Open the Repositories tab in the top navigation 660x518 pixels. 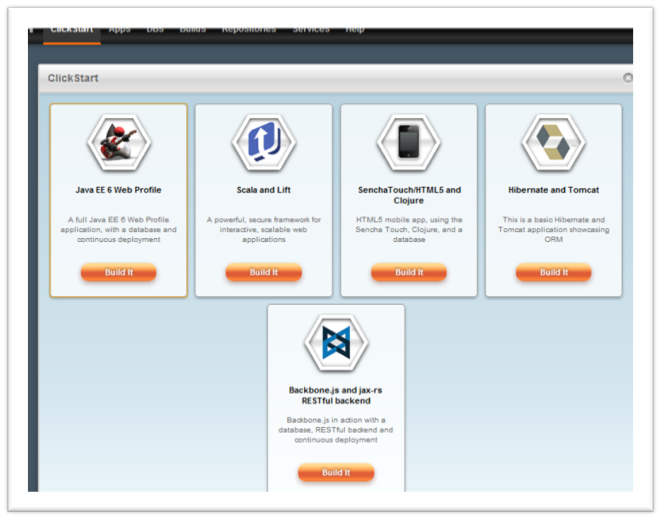pos(249,30)
